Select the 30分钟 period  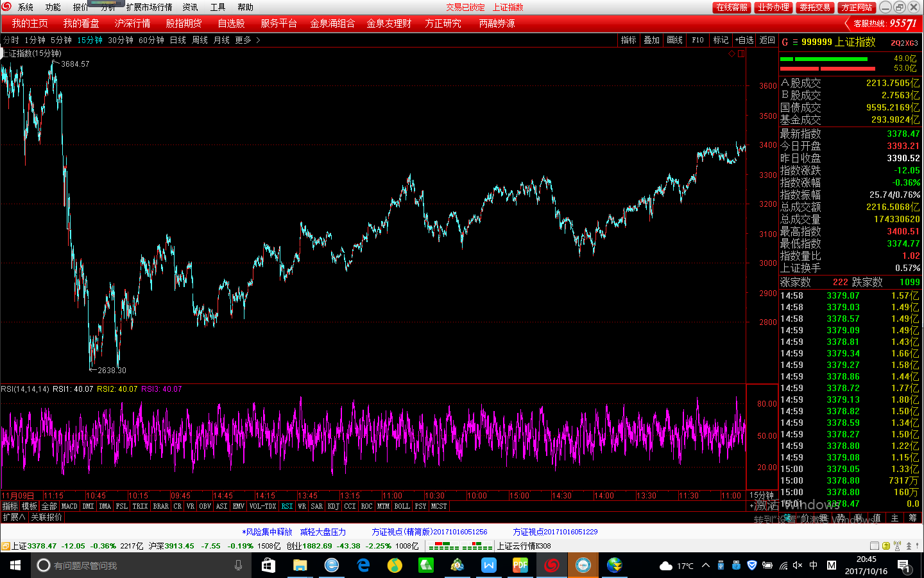(x=121, y=40)
